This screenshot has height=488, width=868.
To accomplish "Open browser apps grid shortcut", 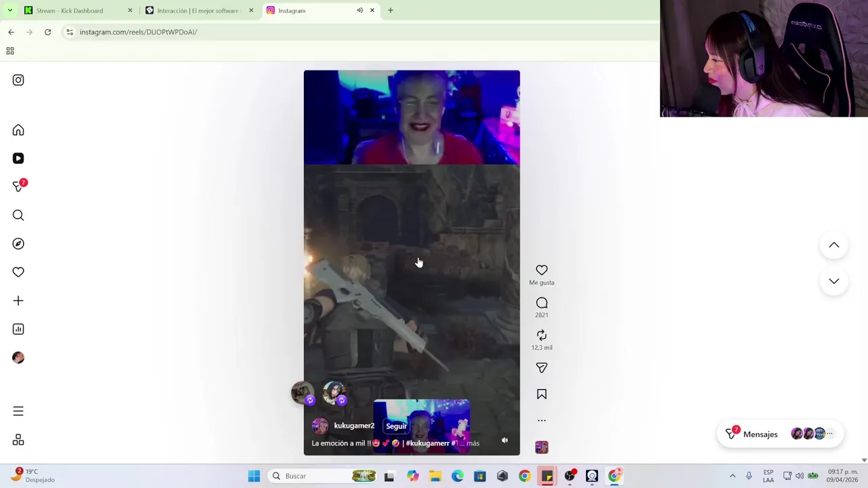I will (x=10, y=51).
